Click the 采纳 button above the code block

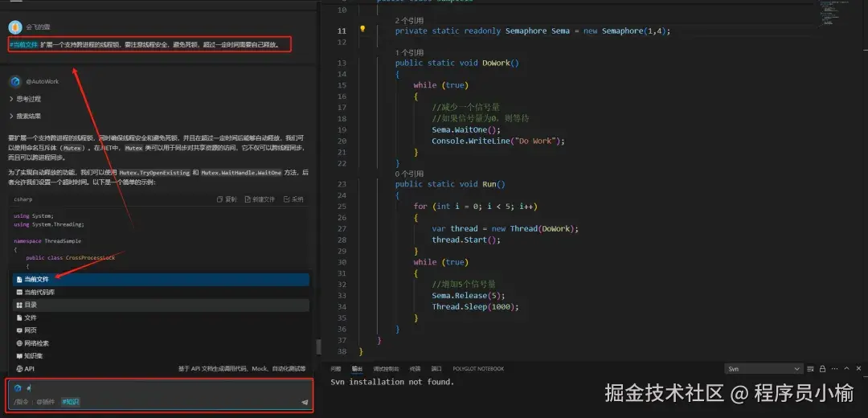[x=293, y=199]
